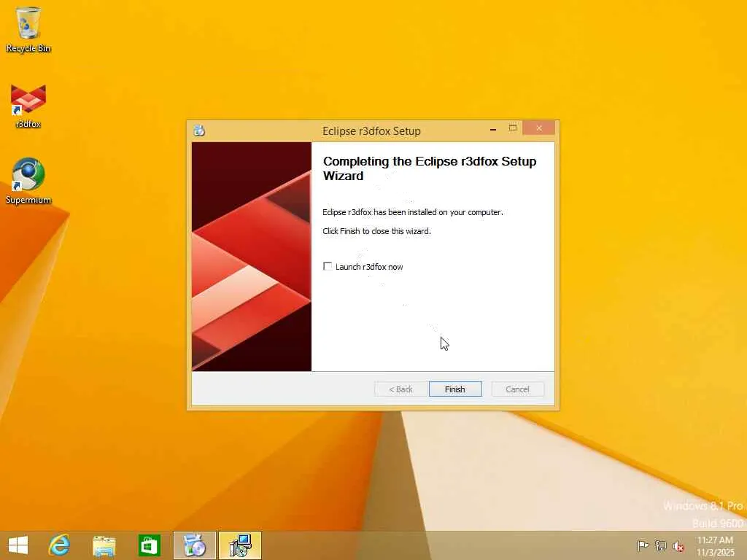Viewport: 747px width, 560px height.
Task: Click the greyed-out Back button
Action: [400, 389]
